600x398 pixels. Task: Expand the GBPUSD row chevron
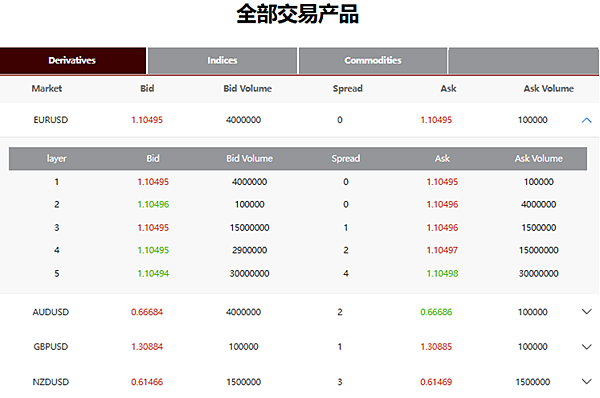586,347
